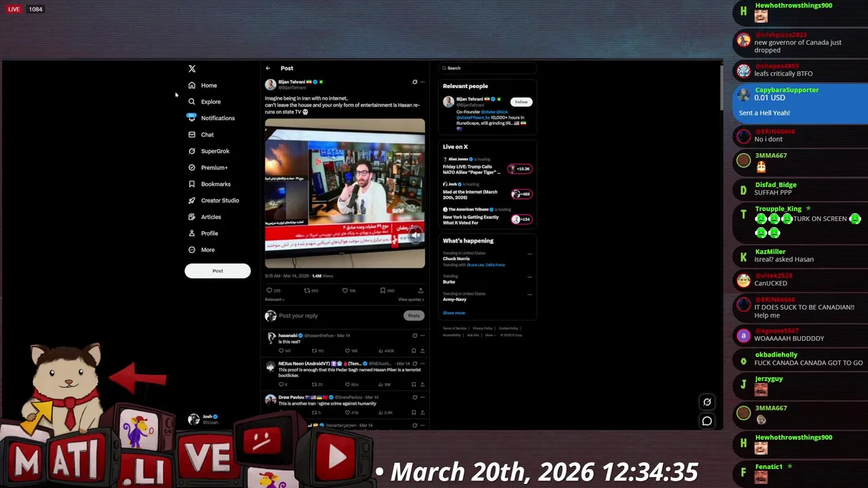The image size is (868, 488).
Task: Expand the Relevant replies sort dropdown
Action: coord(275,300)
